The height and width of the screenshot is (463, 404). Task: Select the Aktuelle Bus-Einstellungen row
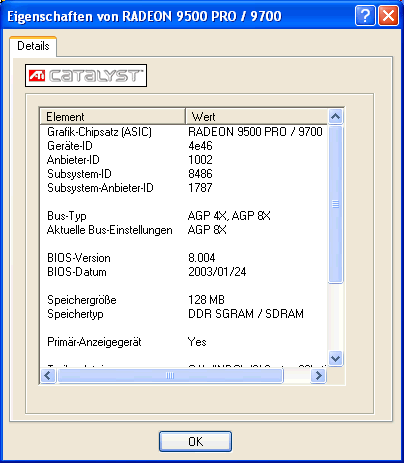pos(184,230)
